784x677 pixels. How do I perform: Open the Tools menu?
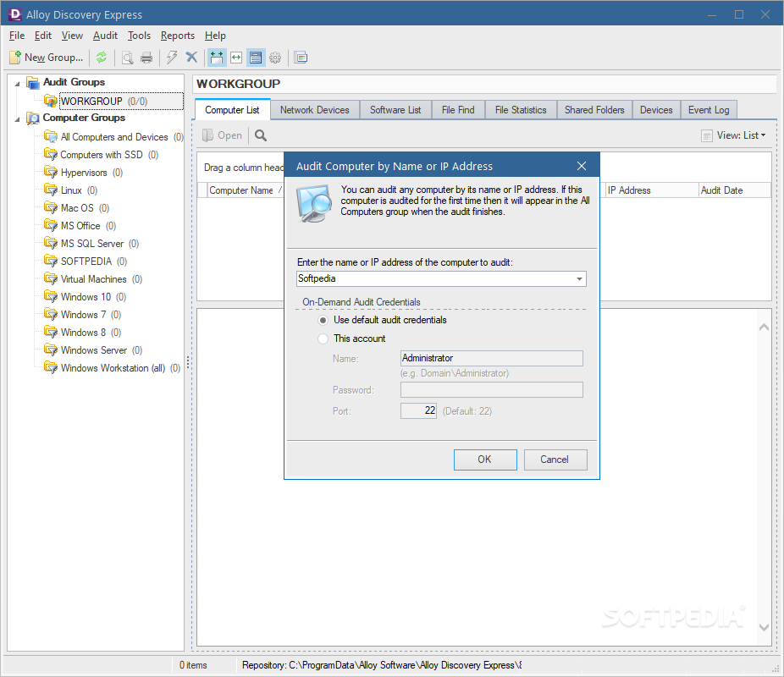139,36
